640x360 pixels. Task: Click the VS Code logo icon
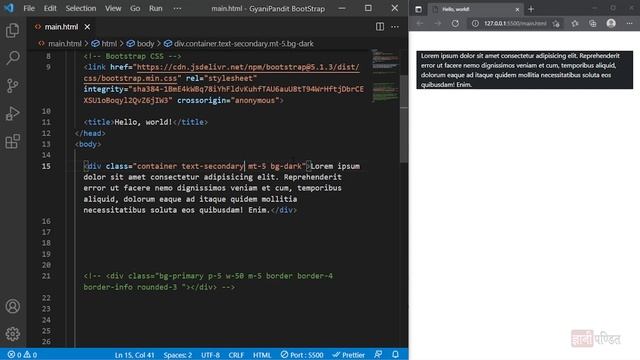point(9,8)
